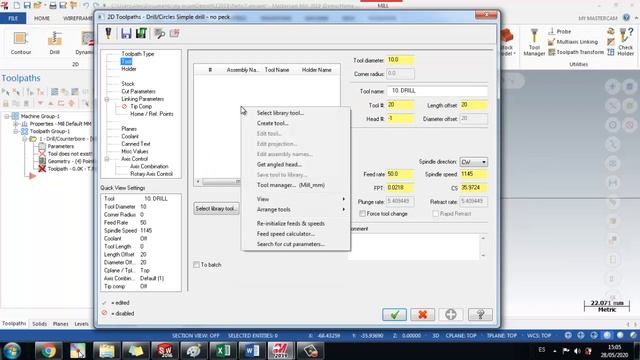Open the FILE ribbon tab

click(13, 18)
